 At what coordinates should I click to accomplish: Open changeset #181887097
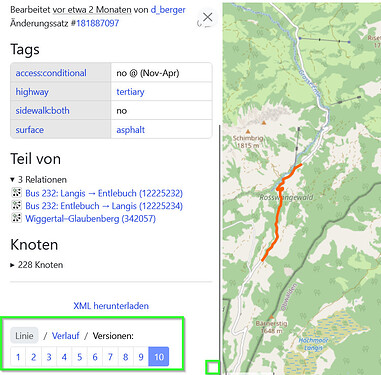point(97,23)
